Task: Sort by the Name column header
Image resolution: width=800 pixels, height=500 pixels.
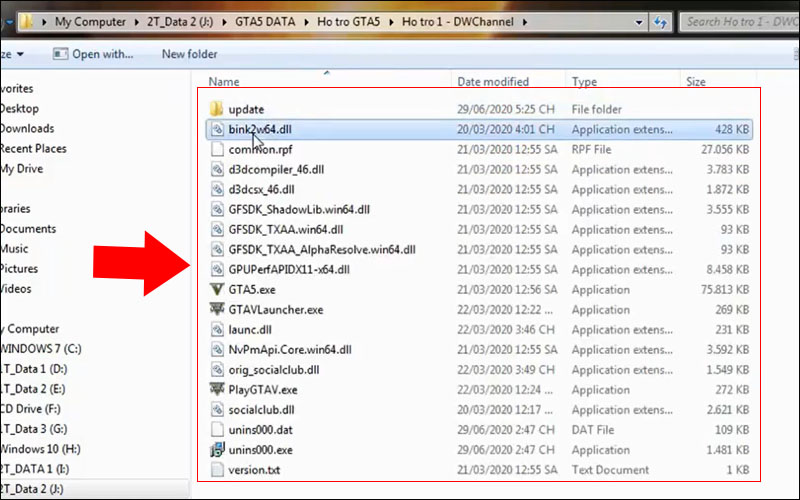Action: pos(223,82)
